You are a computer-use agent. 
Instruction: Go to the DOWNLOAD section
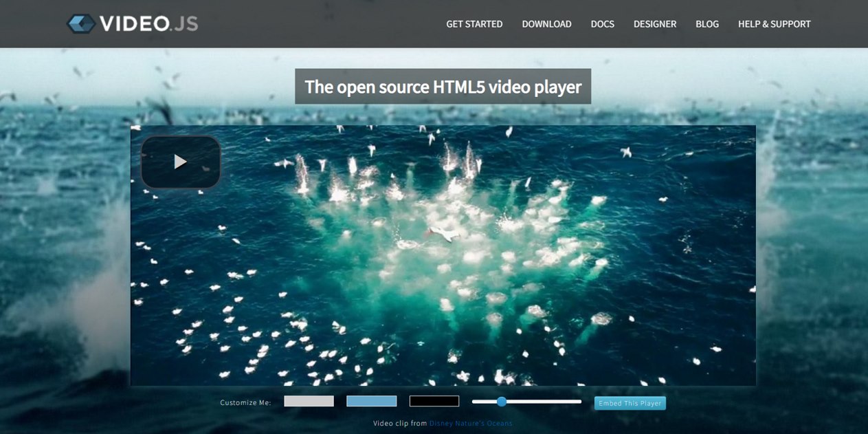click(546, 24)
